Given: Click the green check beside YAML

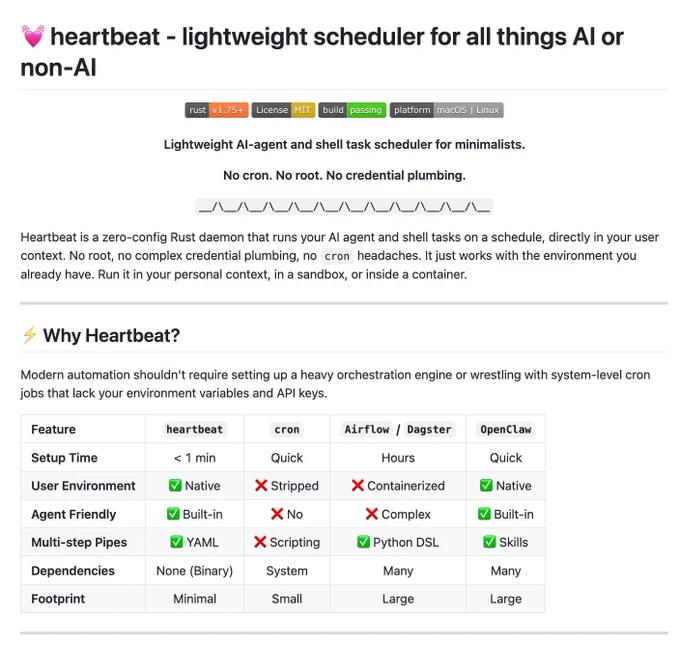Looking at the screenshot, I should point(176,542).
